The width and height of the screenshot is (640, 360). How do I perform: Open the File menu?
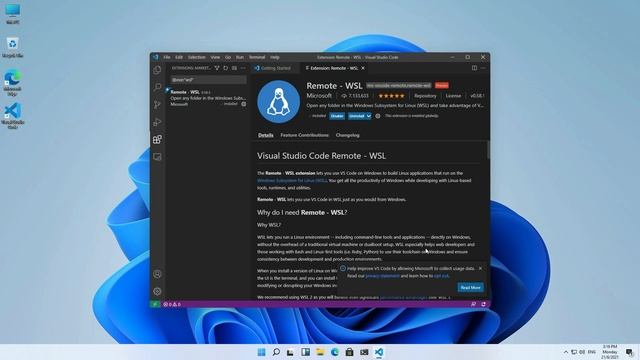[x=167, y=57]
